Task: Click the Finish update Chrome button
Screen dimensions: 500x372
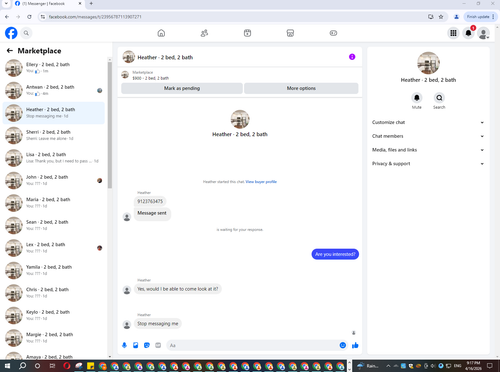Action: 481,17
